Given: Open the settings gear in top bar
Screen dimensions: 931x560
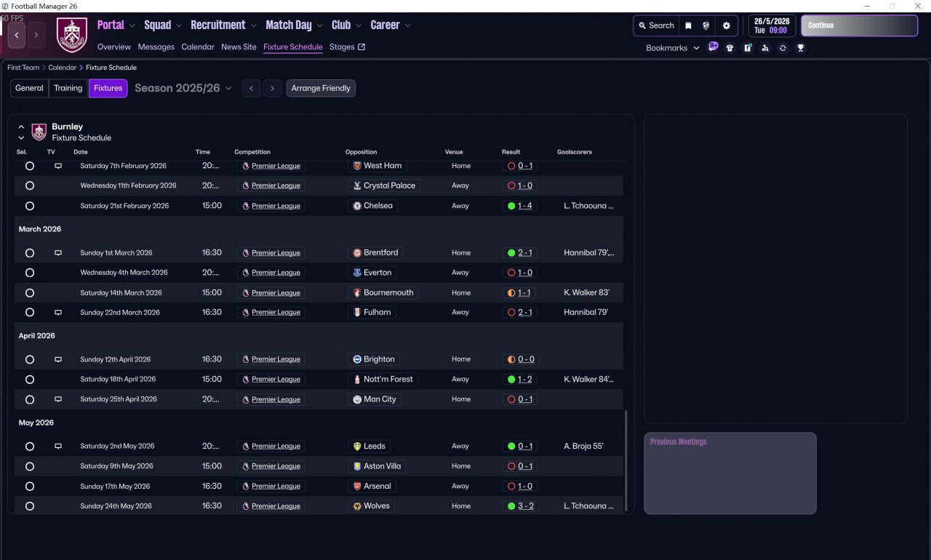Looking at the screenshot, I should (x=726, y=25).
